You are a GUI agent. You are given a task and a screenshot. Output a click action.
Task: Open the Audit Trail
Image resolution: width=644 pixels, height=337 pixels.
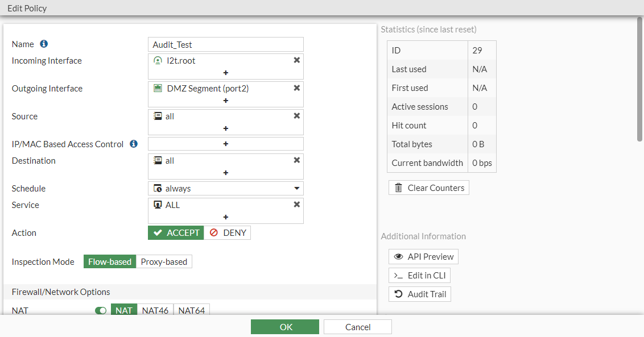(x=420, y=294)
